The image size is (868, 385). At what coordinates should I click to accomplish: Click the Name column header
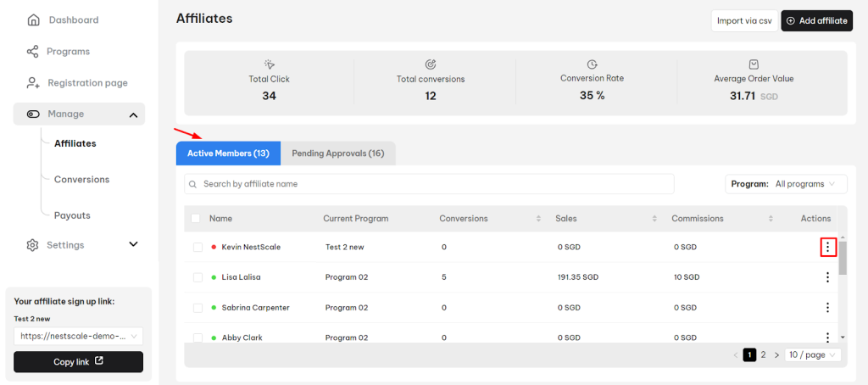coord(221,219)
